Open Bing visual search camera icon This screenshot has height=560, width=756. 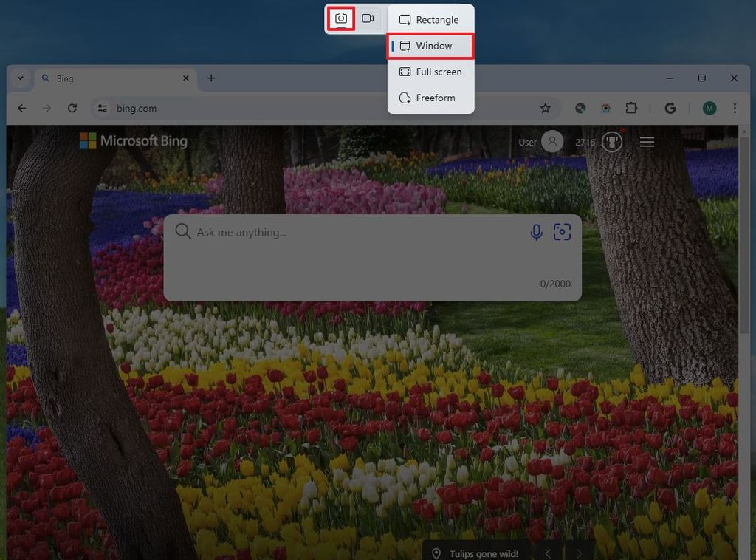[562, 232]
